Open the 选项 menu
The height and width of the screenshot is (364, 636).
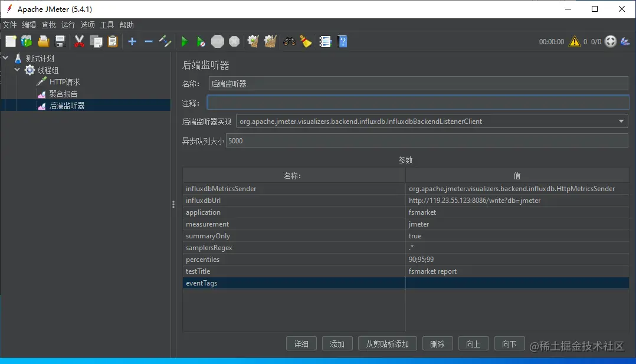[87, 25]
